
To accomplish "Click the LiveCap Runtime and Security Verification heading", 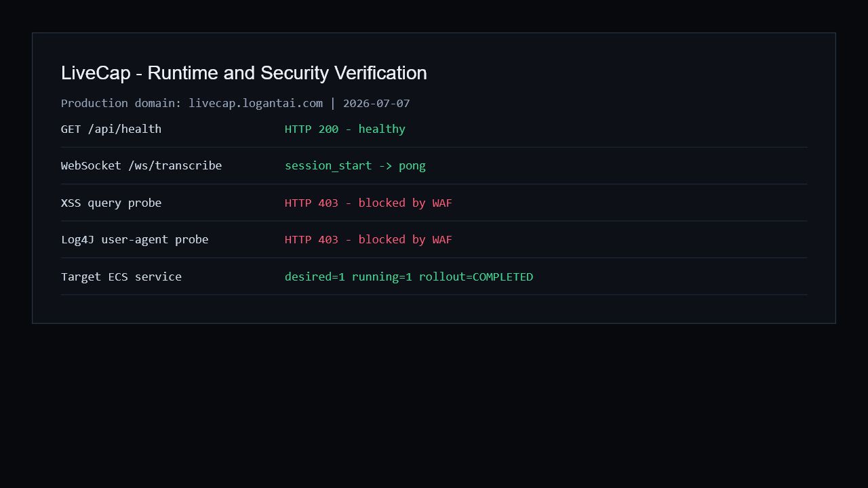I will coord(244,73).
